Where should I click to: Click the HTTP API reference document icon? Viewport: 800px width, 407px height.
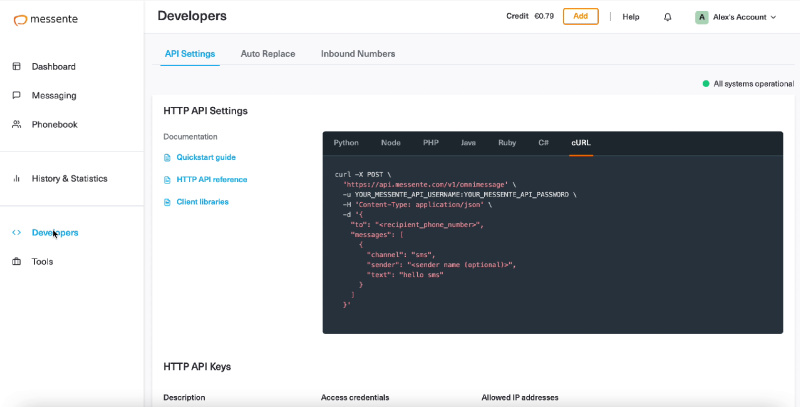(x=167, y=180)
